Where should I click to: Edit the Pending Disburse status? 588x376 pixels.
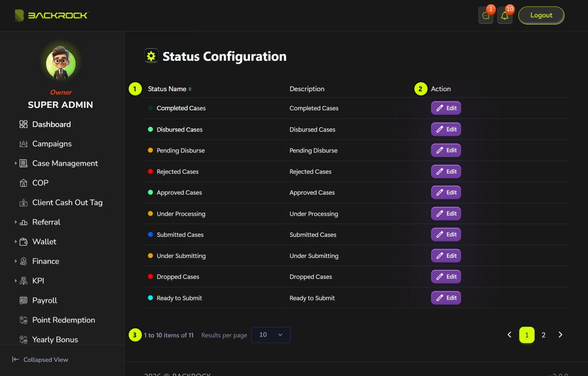pyautogui.click(x=446, y=150)
